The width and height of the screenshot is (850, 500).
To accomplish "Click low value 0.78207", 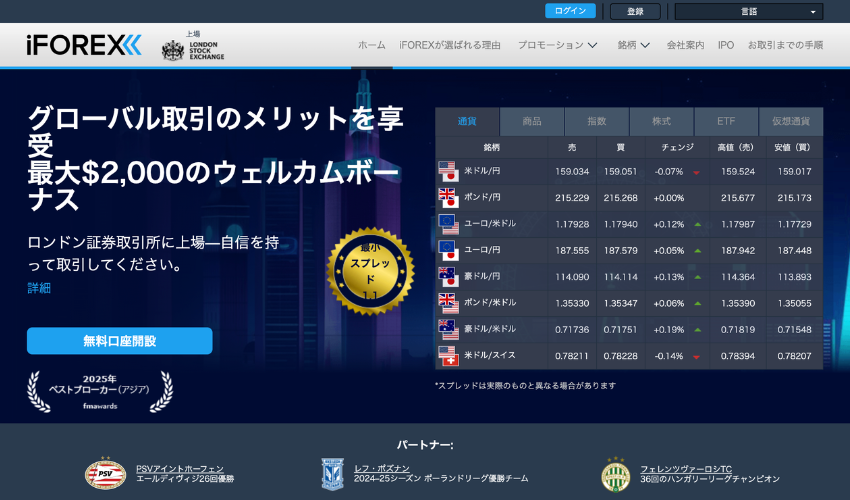I will pyautogui.click(x=794, y=356).
